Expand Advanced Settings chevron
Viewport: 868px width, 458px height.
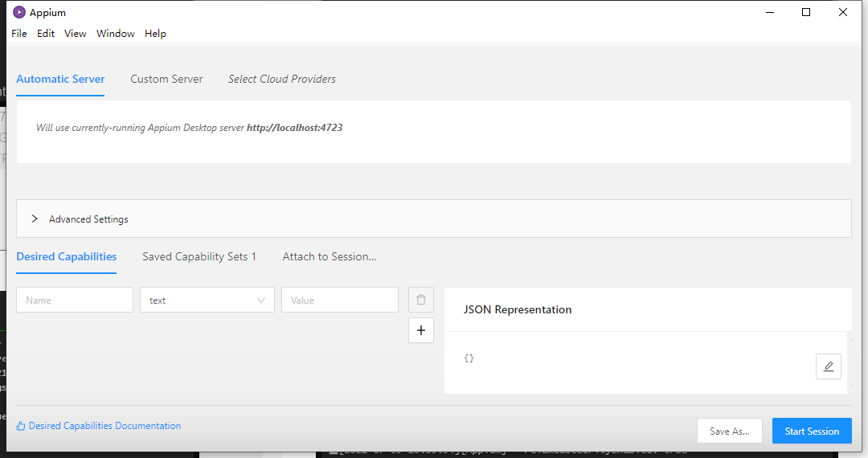pyautogui.click(x=35, y=219)
